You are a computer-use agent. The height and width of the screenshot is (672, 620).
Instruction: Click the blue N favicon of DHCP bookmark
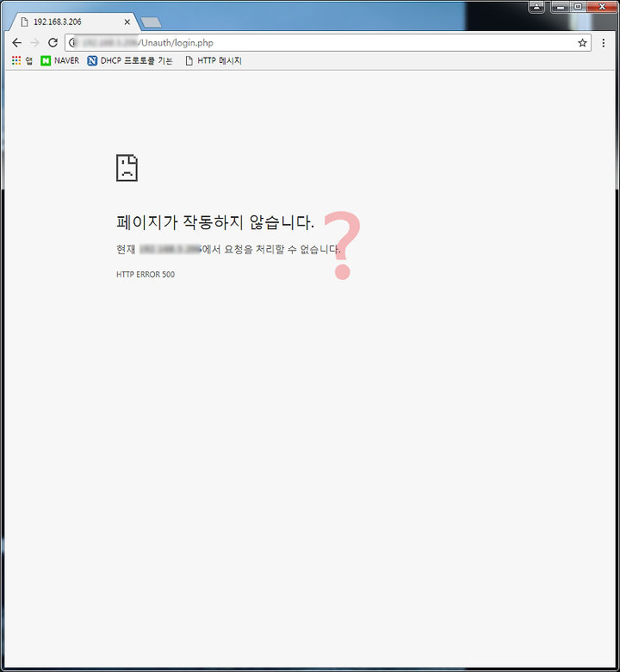coord(92,61)
